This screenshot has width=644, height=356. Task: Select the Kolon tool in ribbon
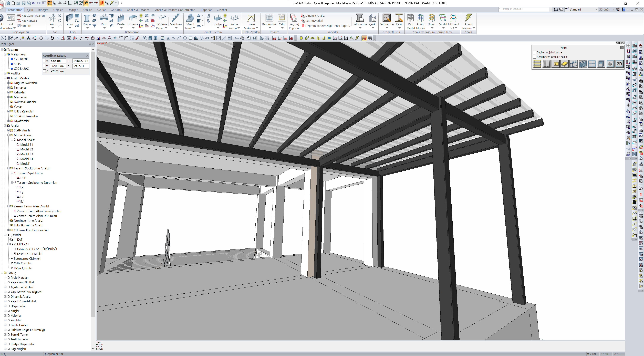point(87,18)
